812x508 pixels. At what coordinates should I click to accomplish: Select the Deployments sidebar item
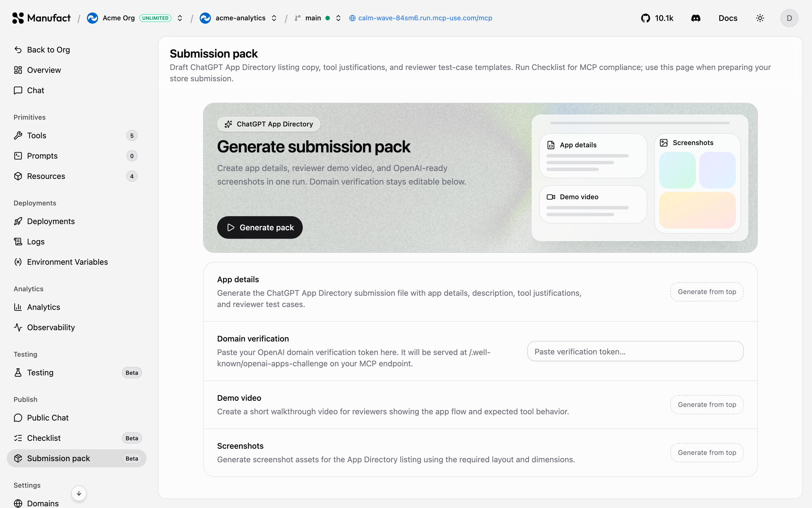(76, 222)
